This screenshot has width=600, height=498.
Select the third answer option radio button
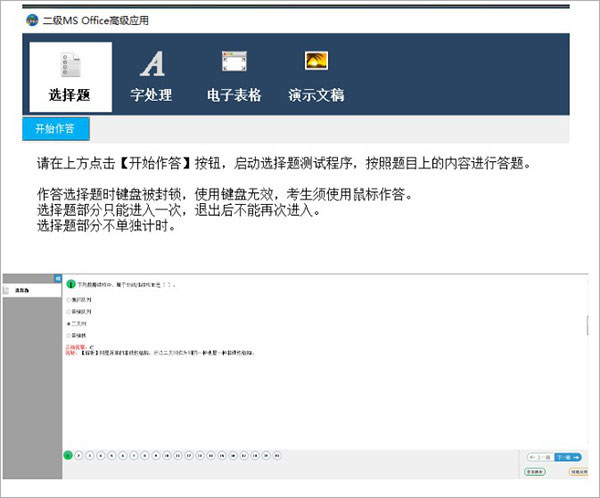click(68, 324)
